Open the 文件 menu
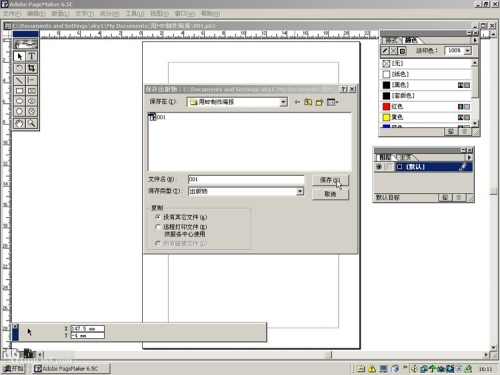The height and width of the screenshot is (375, 500). point(12,14)
